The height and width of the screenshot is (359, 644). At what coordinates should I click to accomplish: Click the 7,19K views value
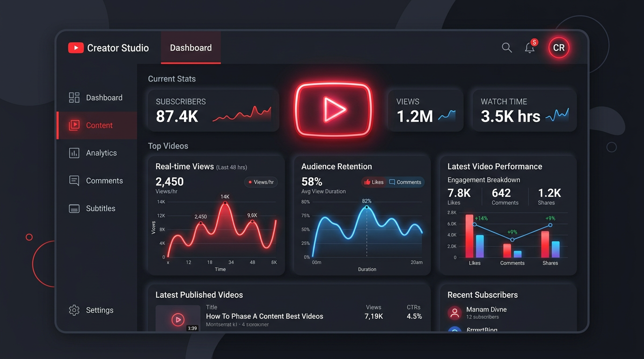tap(373, 316)
